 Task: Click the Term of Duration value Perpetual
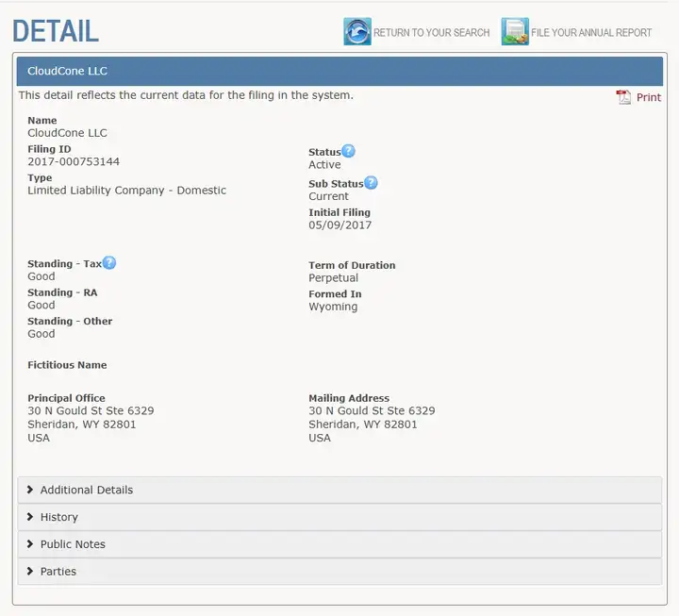(334, 278)
